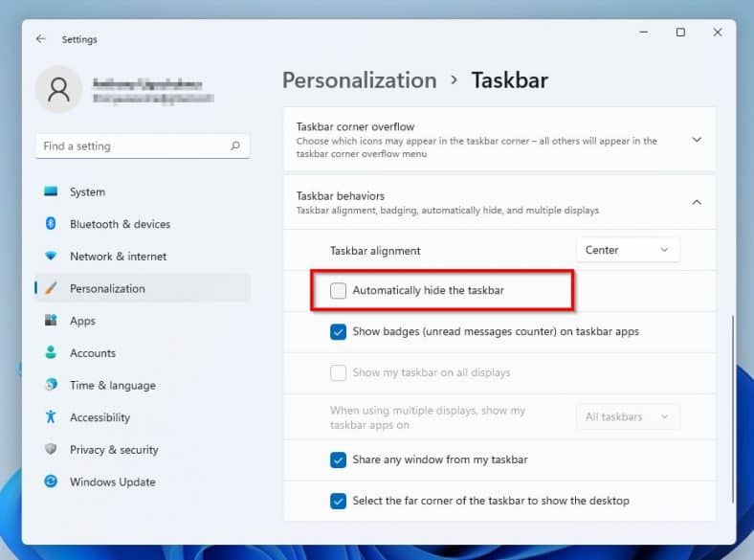Open Privacy & security category
This screenshot has width=754, height=560.
pyautogui.click(x=143, y=449)
